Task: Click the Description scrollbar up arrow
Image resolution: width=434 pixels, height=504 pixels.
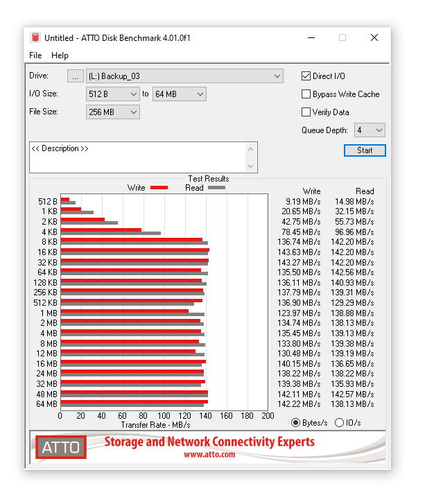Action: tap(251, 149)
